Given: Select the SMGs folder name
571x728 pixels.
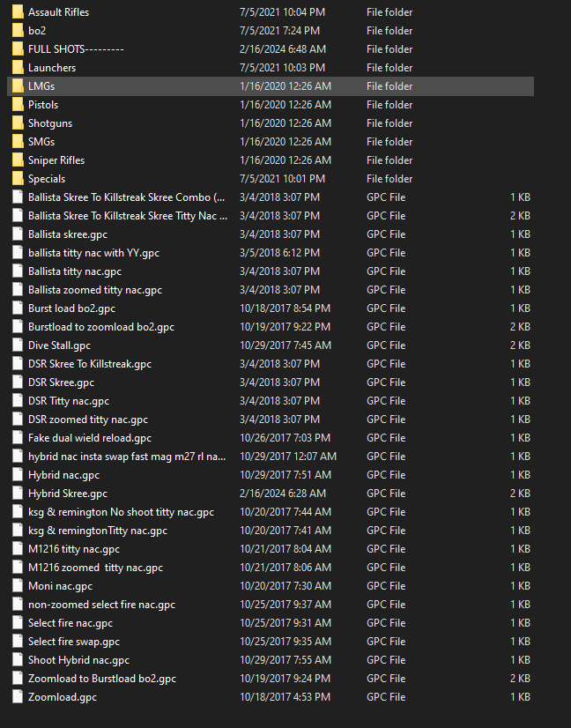Looking at the screenshot, I should [41, 142].
